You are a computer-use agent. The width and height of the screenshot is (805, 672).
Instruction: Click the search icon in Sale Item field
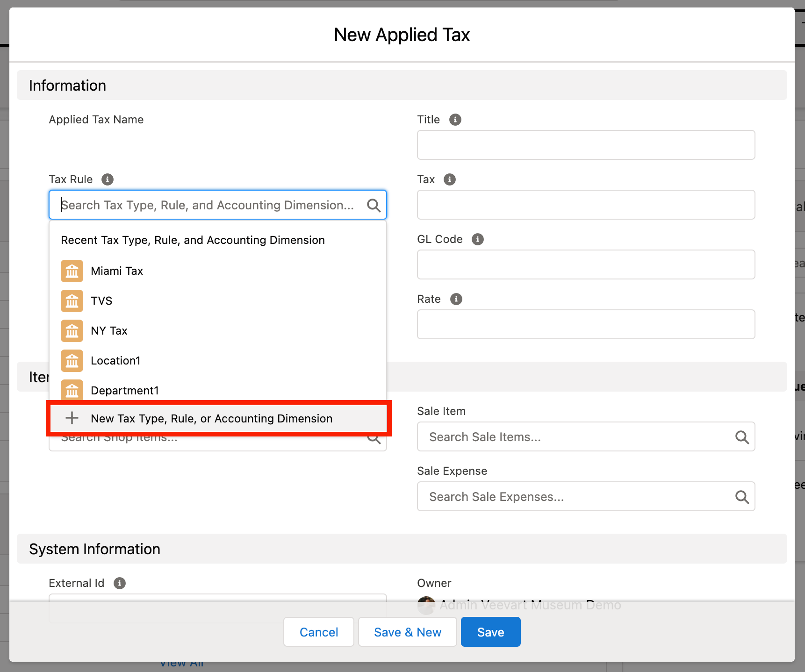click(x=742, y=436)
